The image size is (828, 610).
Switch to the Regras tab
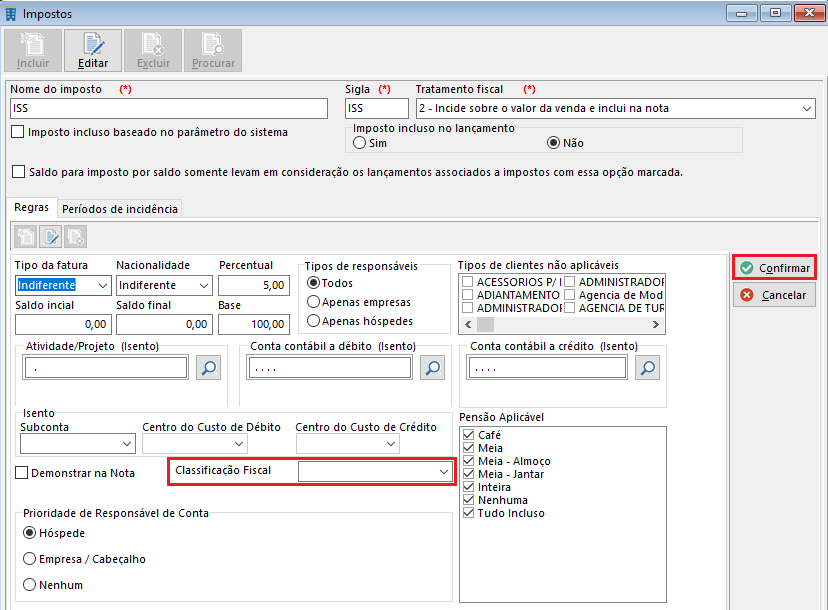32,208
